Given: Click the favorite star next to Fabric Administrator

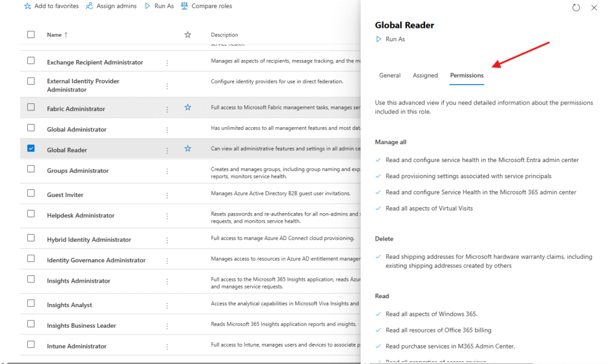Looking at the screenshot, I should [188, 107].
